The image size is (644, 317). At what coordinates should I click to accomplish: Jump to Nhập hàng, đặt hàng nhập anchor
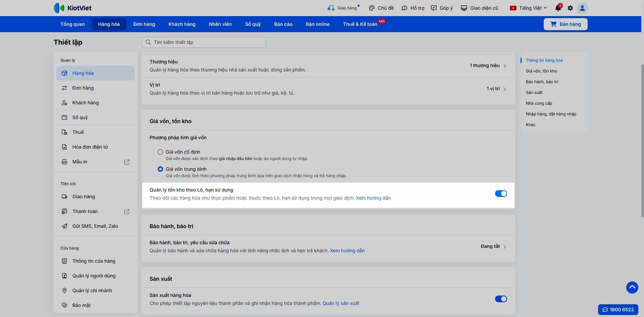551,114
